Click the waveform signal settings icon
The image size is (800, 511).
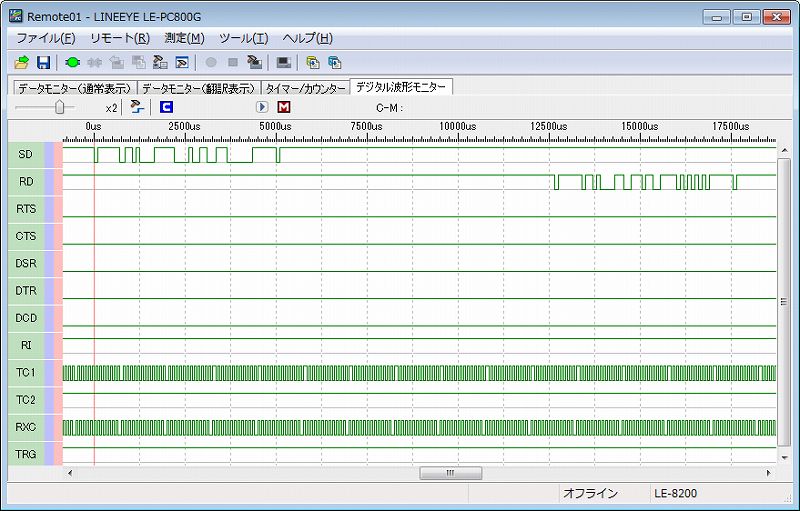(136, 107)
